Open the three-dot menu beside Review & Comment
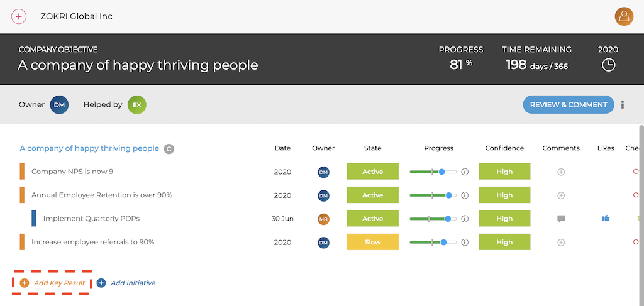The height and width of the screenshot is (306, 644). pyautogui.click(x=623, y=104)
